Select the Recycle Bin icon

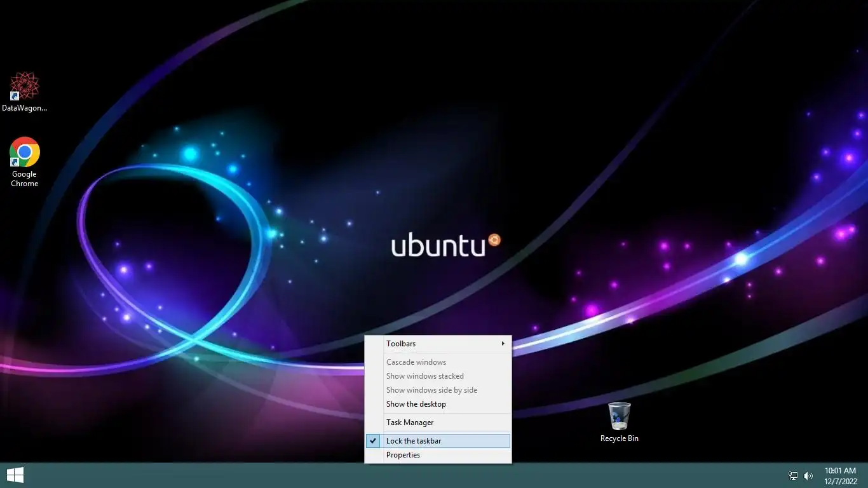[x=619, y=422]
